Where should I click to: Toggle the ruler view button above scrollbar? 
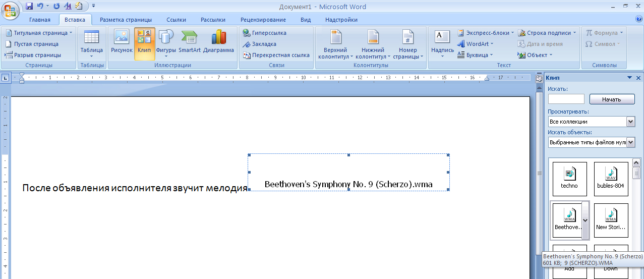click(539, 78)
